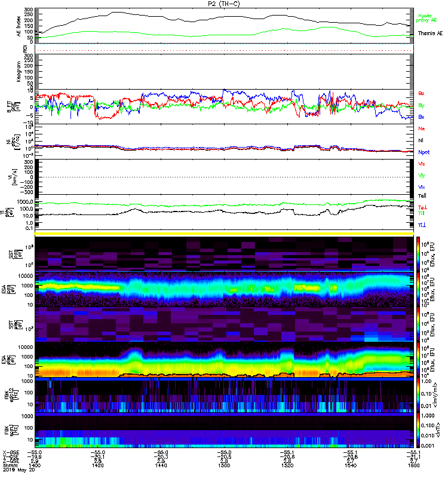Click the 1600 time tick label

pos(413,465)
